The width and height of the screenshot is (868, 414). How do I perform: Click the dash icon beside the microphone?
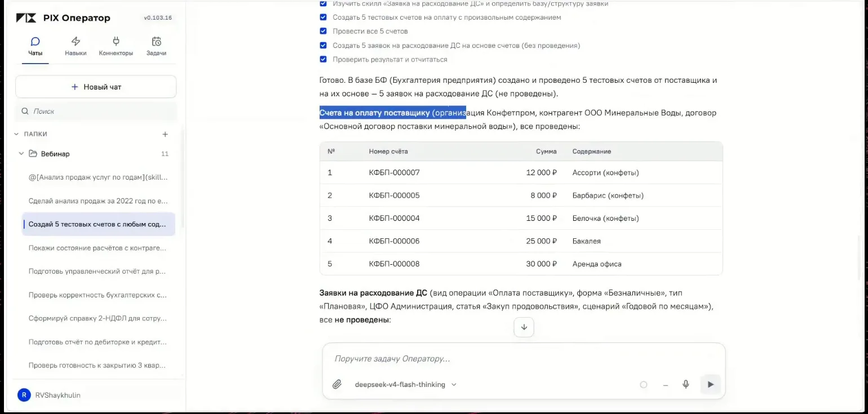pyautogui.click(x=665, y=385)
